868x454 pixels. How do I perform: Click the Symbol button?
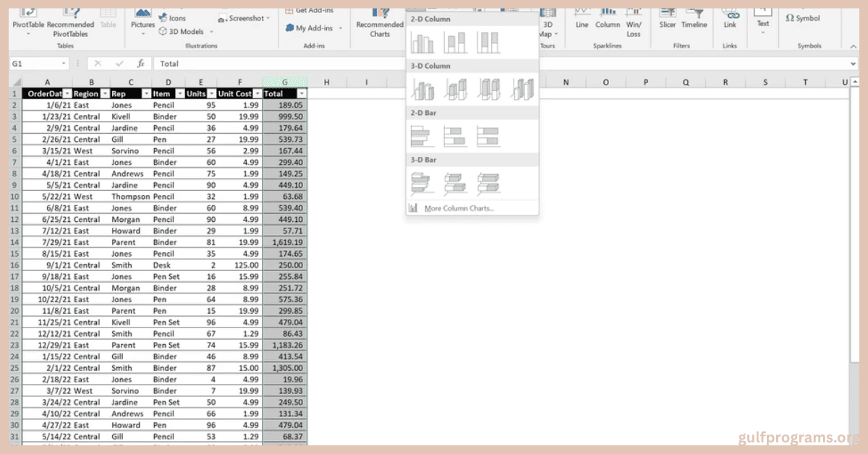(803, 18)
